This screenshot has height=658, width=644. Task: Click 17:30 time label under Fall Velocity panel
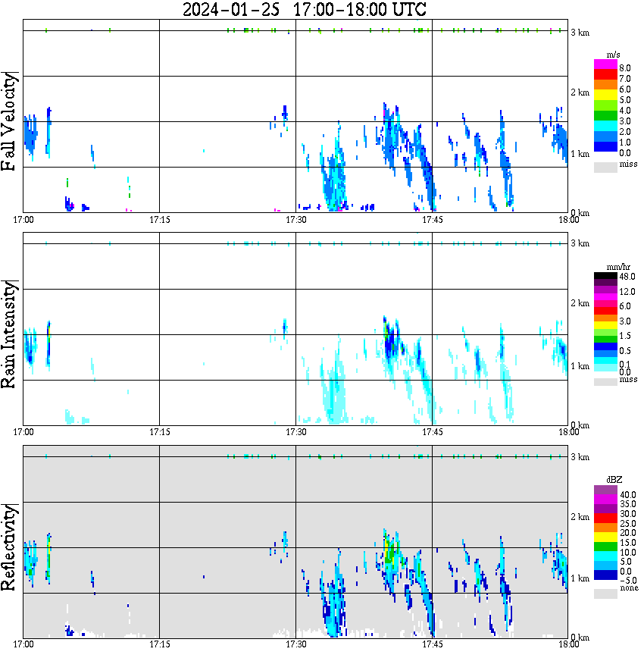point(295,220)
